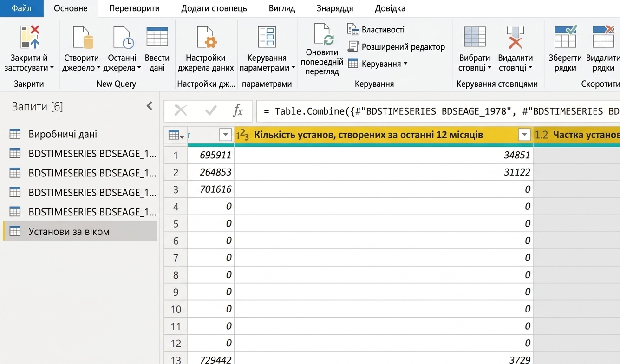Select the second BDSTIMESERIES BDSEAGE query
The width and height of the screenshot is (620, 364).
click(80, 173)
